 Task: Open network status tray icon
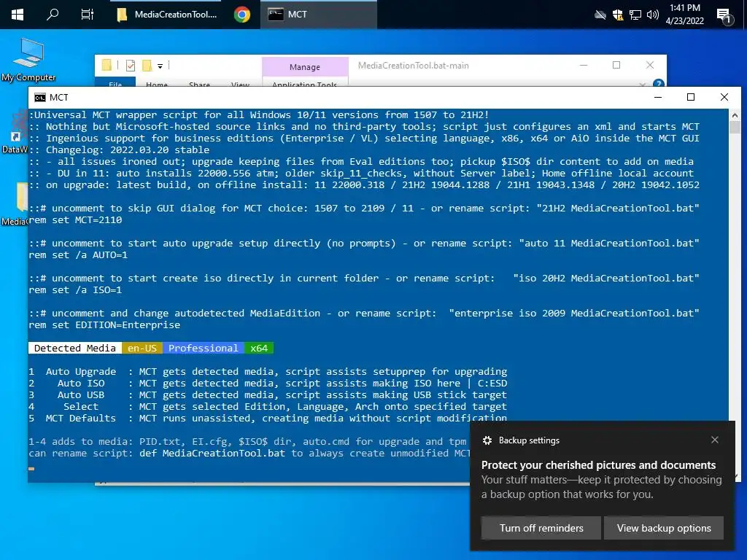click(635, 15)
